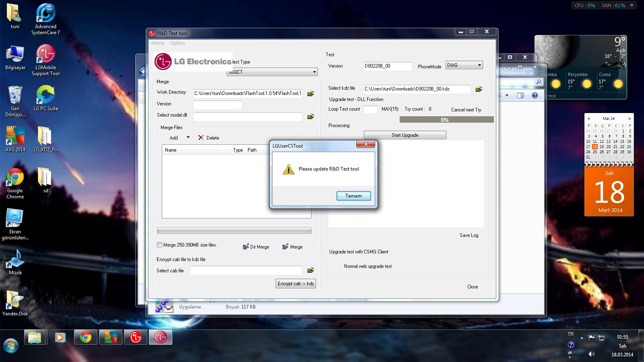Open Chrome from the taskbar
Screen dimensions: 644x362
point(85,337)
